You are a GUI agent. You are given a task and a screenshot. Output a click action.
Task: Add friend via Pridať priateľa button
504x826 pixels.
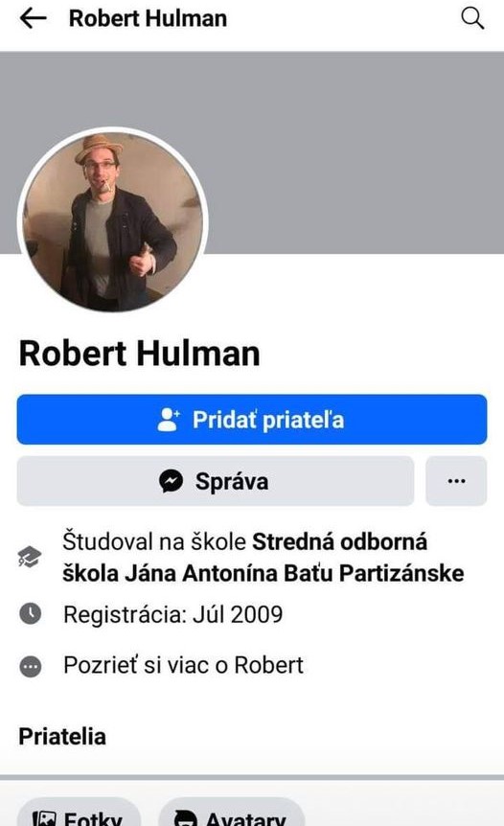point(252,420)
